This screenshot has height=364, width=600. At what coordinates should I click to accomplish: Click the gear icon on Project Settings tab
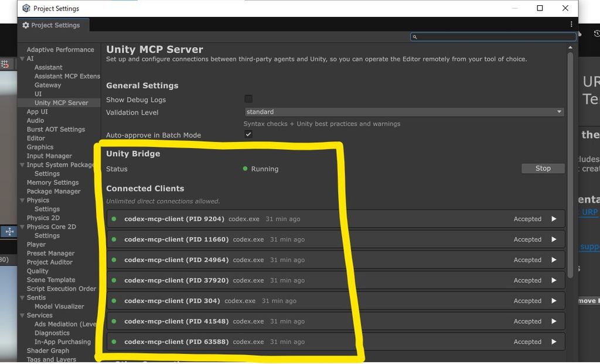26,25
